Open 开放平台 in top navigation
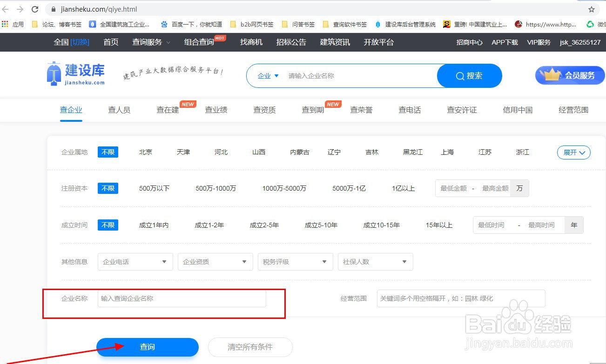 coord(379,42)
